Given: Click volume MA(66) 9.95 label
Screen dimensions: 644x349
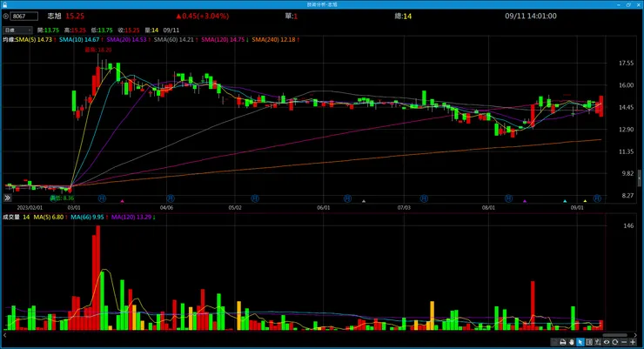Looking at the screenshot, I should [x=89, y=218].
